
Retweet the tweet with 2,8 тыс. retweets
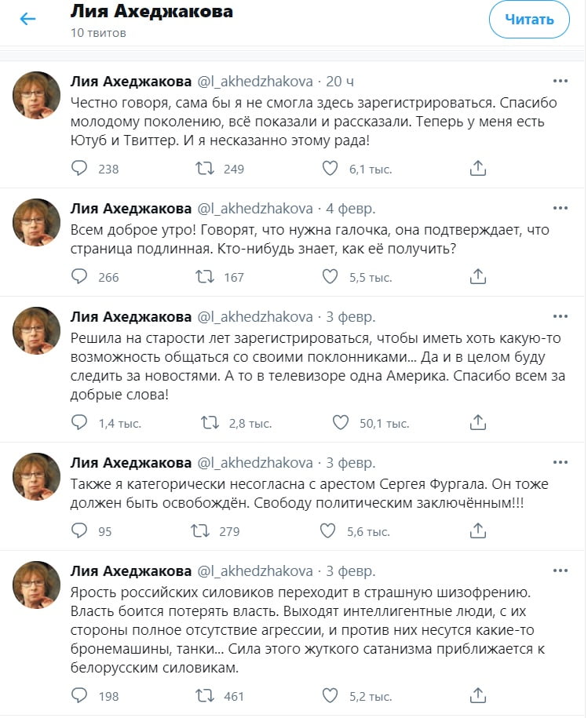[210, 422]
